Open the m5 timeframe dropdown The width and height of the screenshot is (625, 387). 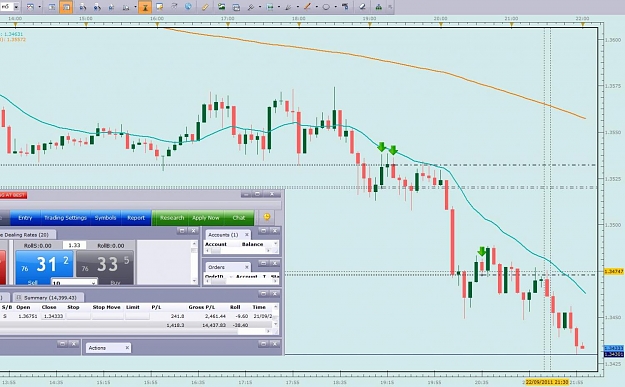16,7
